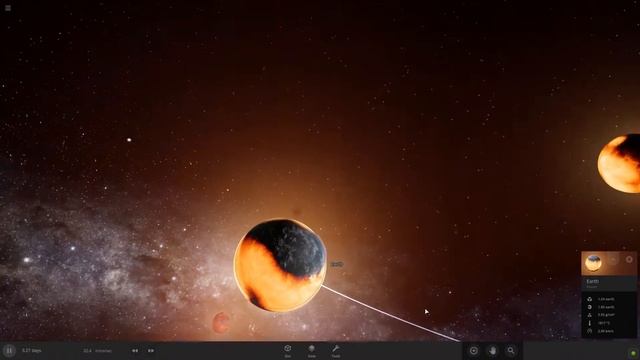This screenshot has height=360, width=640.
Task: Select the hand move tool
Action: (x=492, y=351)
